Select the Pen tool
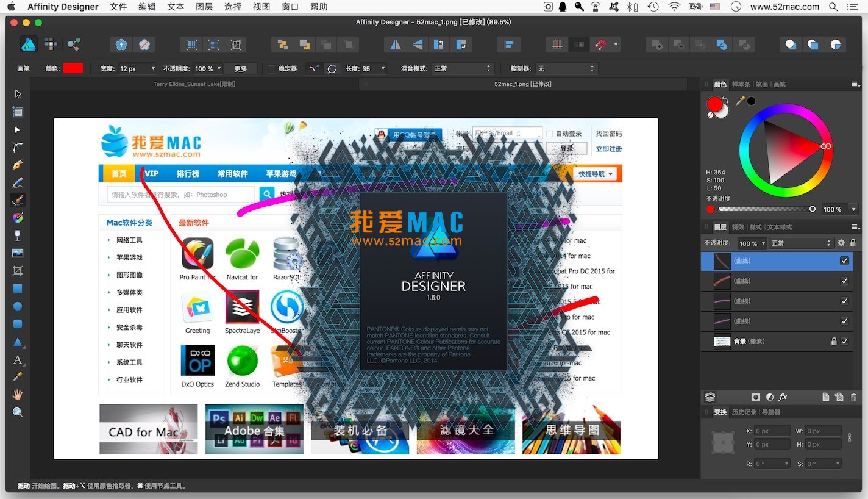This screenshot has height=499, width=868. tap(17, 163)
